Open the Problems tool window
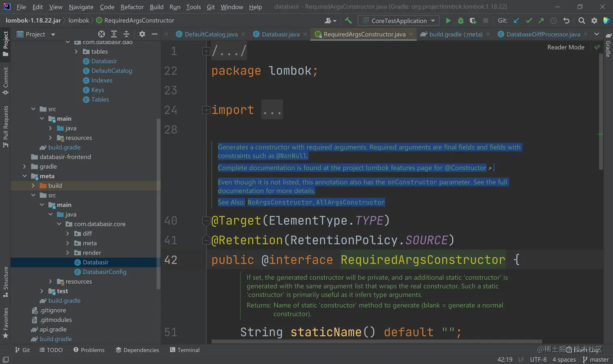The width and height of the screenshot is (613, 364). click(89, 350)
